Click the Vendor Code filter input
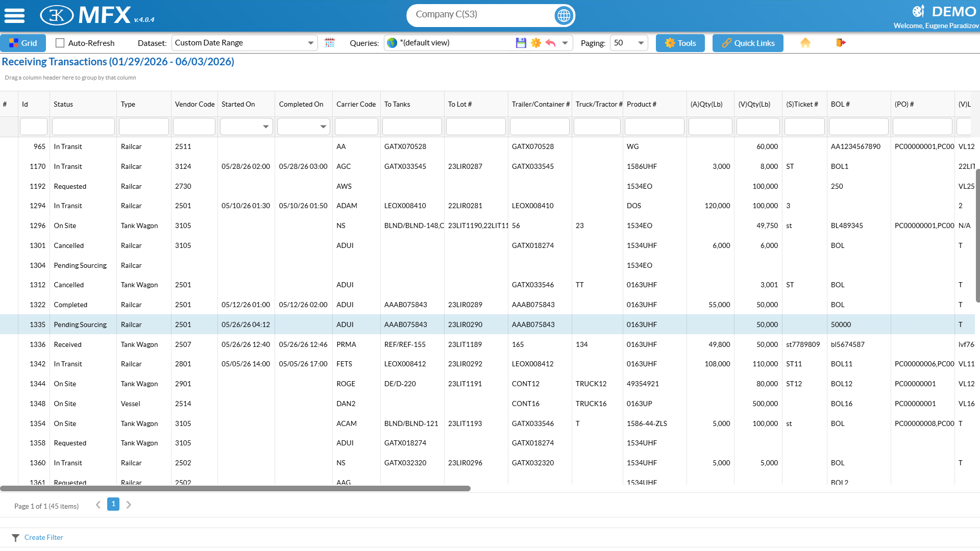Screen dimensions: 980x551 pos(194,127)
